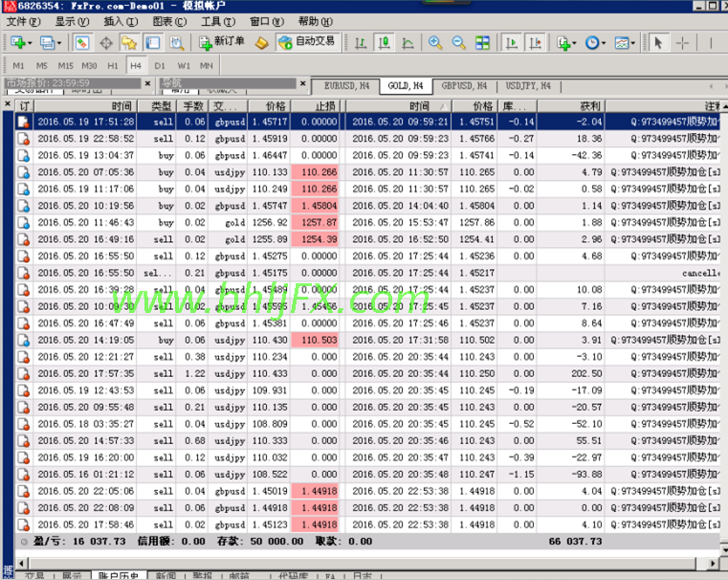Screen dimensions: 728x580
Task: Click stop loss value 1257.87
Action: [316, 222]
